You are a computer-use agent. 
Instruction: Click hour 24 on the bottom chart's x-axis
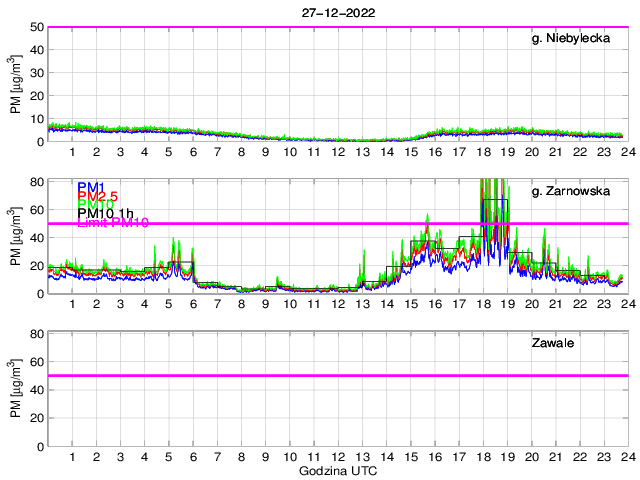(627, 456)
